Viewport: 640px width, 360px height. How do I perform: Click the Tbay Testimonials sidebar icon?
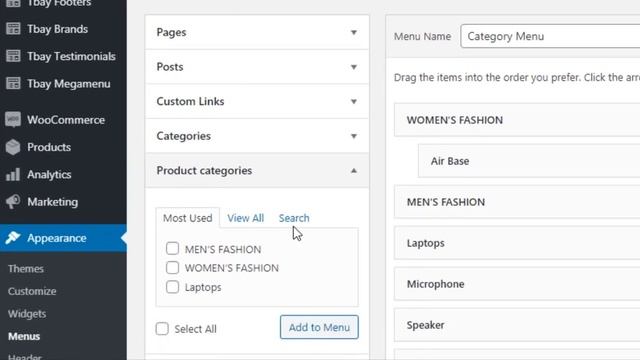point(13,56)
